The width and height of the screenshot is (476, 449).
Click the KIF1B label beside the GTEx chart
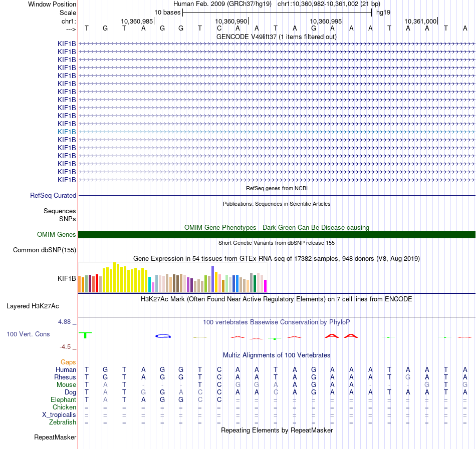(67, 278)
